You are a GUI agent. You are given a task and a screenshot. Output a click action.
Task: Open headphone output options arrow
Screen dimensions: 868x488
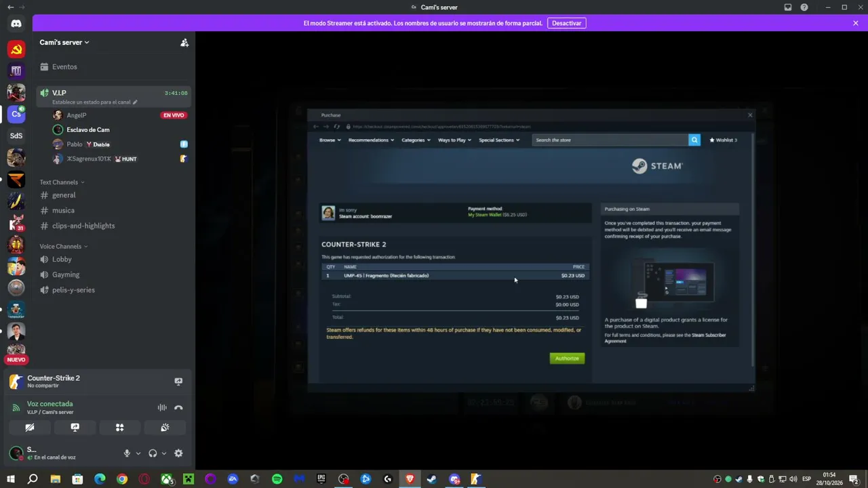[x=164, y=453]
